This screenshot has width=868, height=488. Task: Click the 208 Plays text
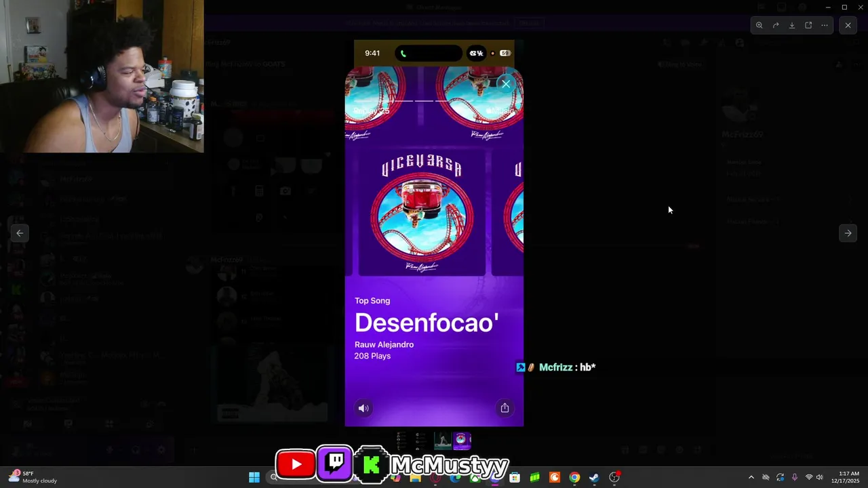pyautogui.click(x=372, y=356)
